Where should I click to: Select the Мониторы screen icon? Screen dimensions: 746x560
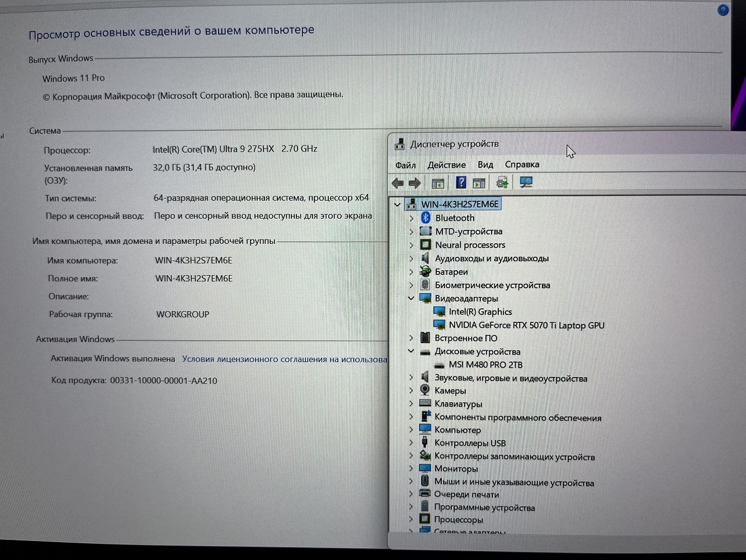(x=425, y=468)
